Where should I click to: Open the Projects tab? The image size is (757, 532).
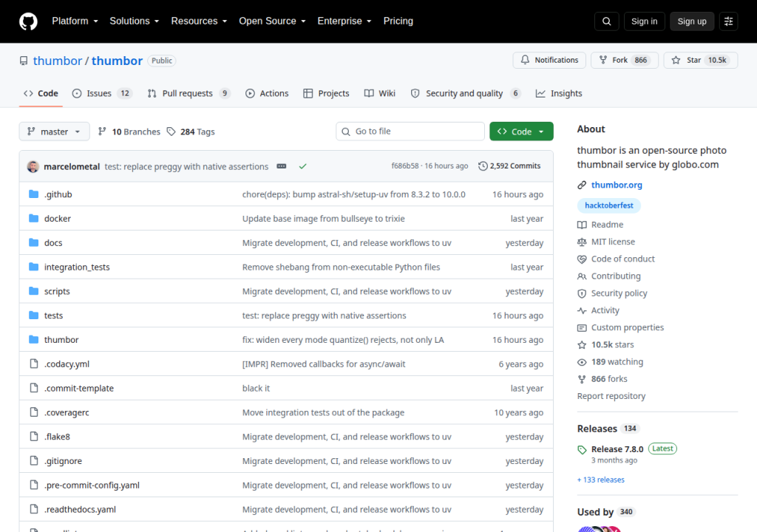coord(326,93)
